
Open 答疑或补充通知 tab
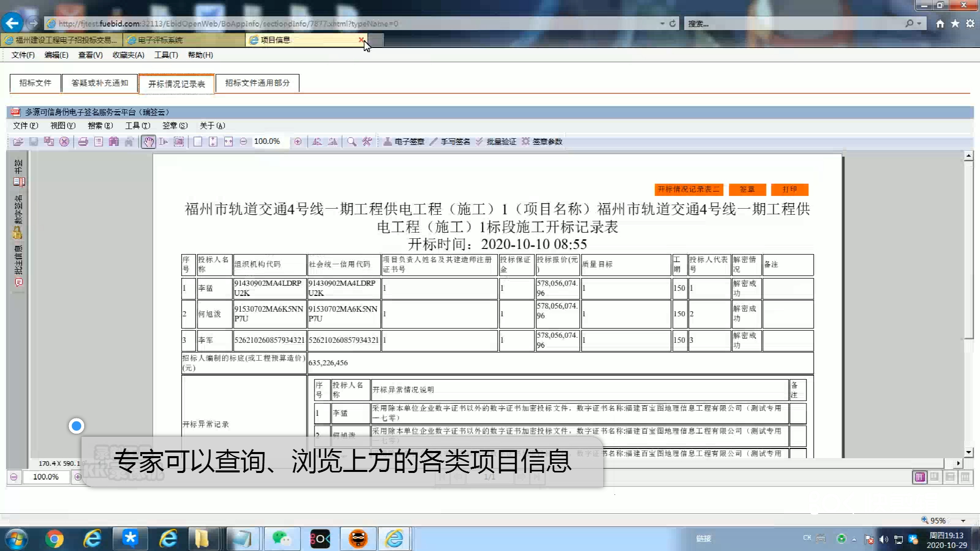(x=100, y=83)
